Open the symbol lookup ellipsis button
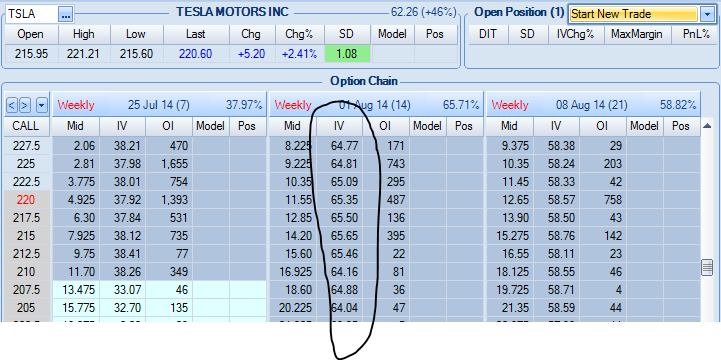This screenshot has width=721, height=360. pyautogui.click(x=66, y=14)
